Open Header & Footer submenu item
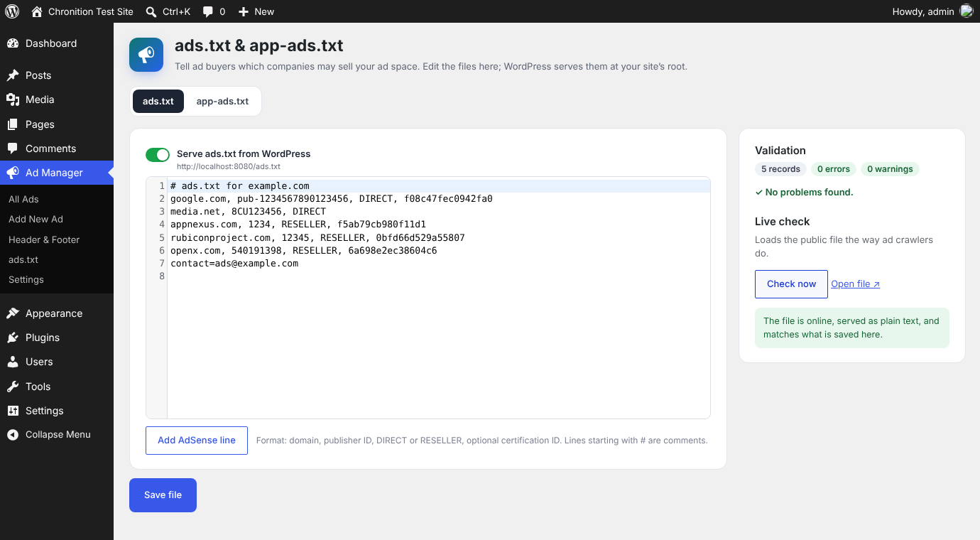Image resolution: width=980 pixels, height=540 pixels. [x=44, y=240]
